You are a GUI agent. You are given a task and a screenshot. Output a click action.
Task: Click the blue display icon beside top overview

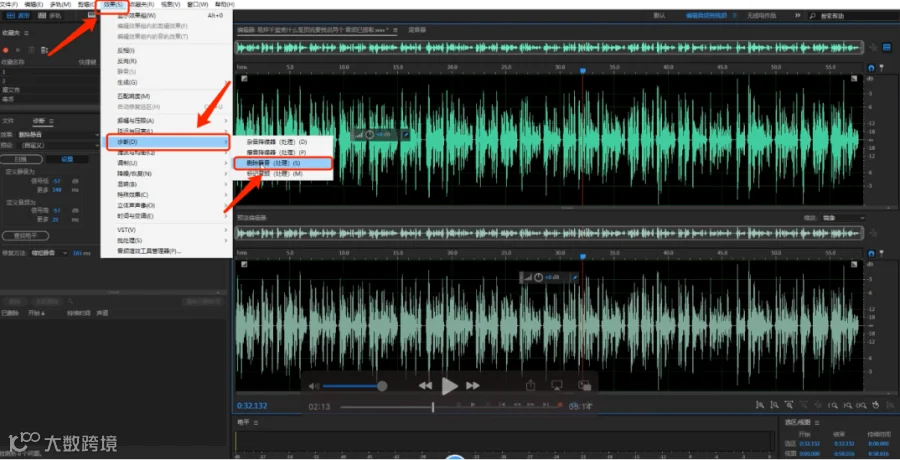pos(886,48)
